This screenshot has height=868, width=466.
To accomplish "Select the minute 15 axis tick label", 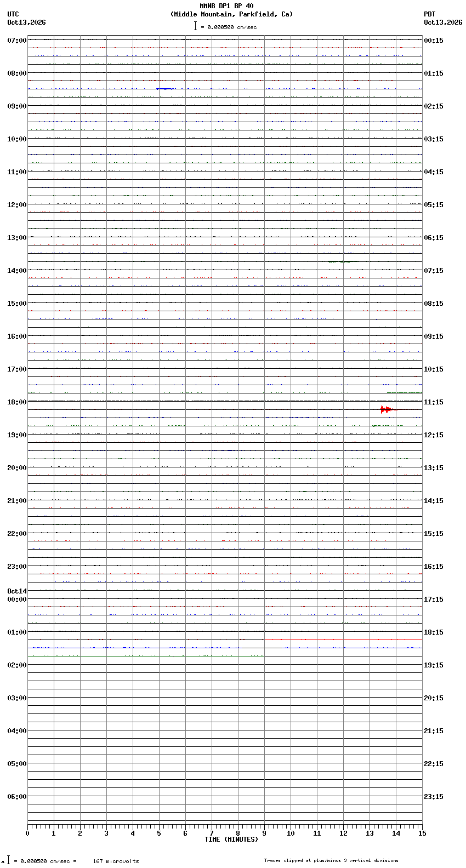I will [x=422, y=833].
